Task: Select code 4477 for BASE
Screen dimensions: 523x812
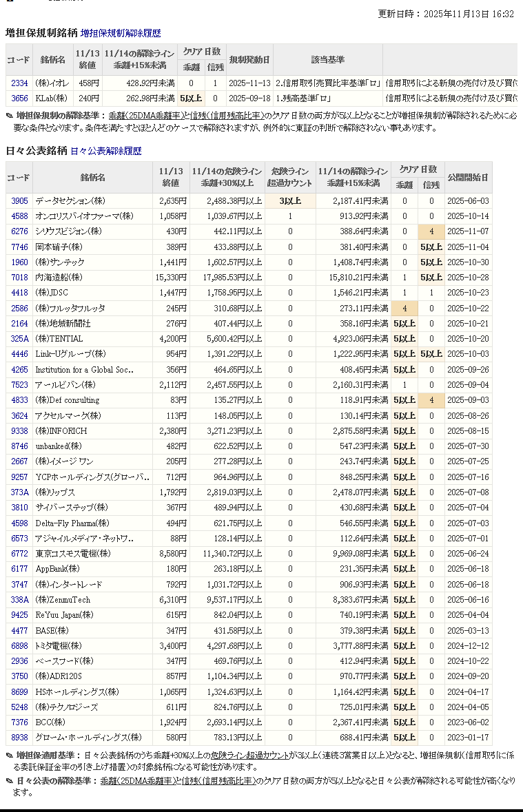Action: [19, 631]
